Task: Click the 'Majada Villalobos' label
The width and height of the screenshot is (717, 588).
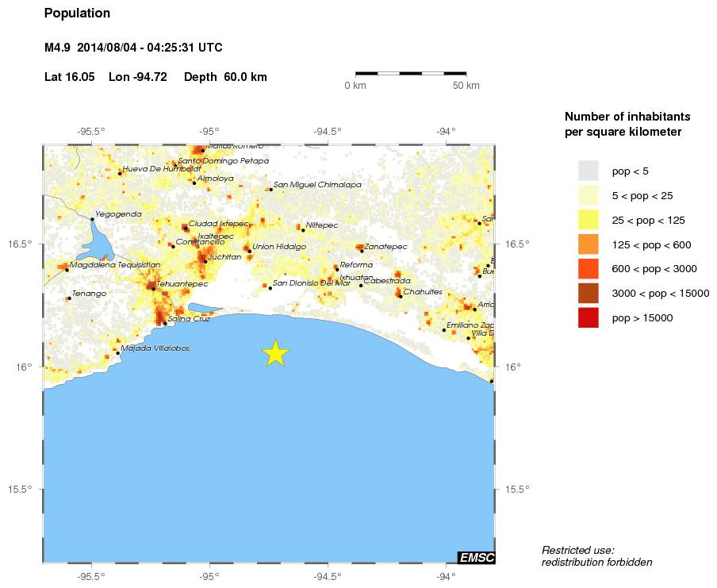Action: pos(155,348)
